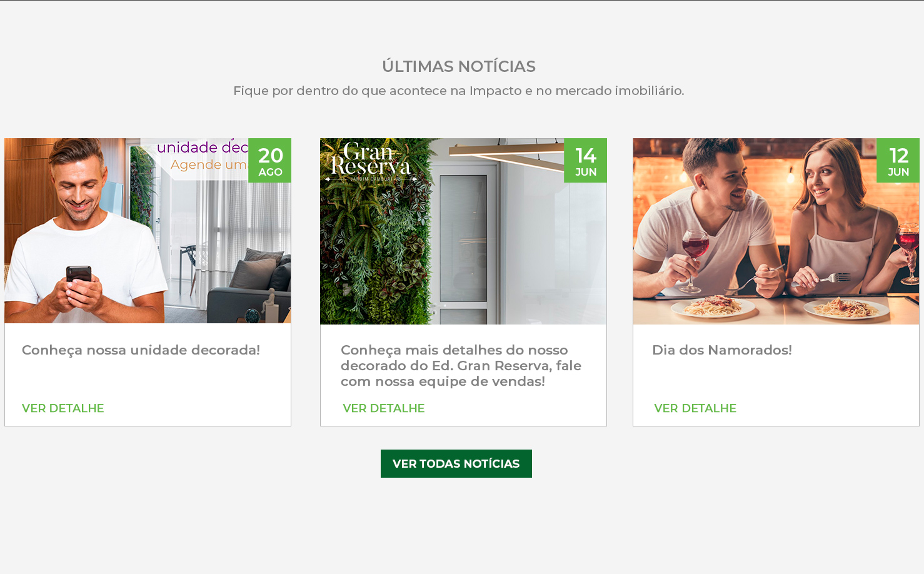
Task: Click the ÚLTIMAS NOTÍCIAS section heading
Action: pos(459,66)
